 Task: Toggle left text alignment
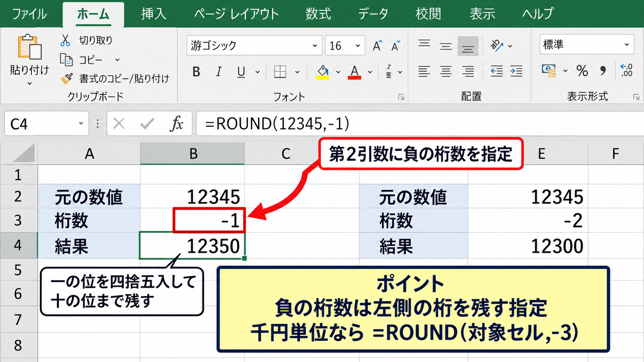[424, 71]
